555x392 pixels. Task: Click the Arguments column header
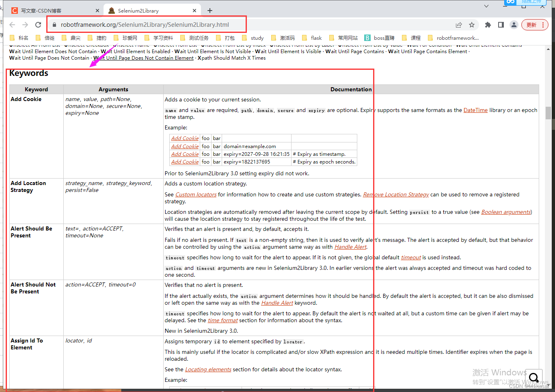click(113, 89)
